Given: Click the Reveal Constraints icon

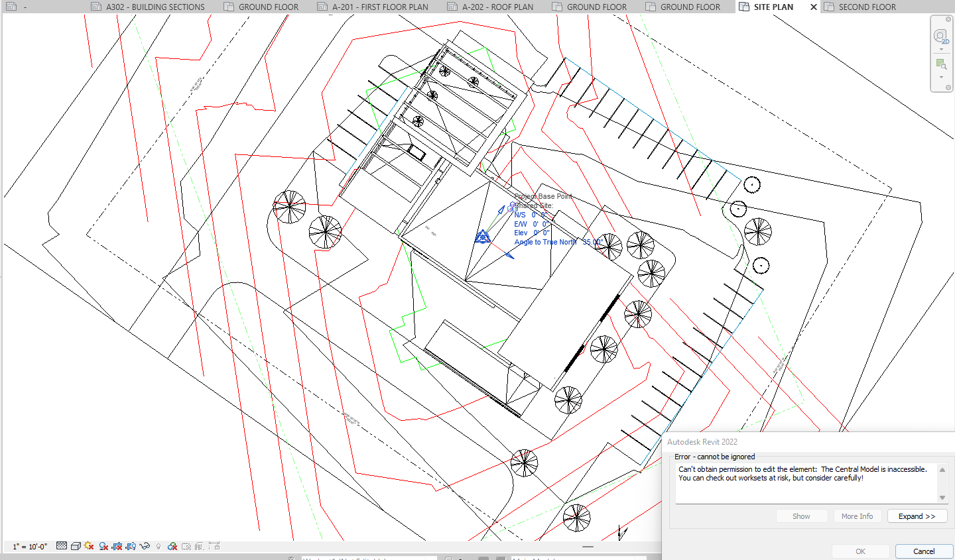Looking at the screenshot, I should (x=214, y=546).
